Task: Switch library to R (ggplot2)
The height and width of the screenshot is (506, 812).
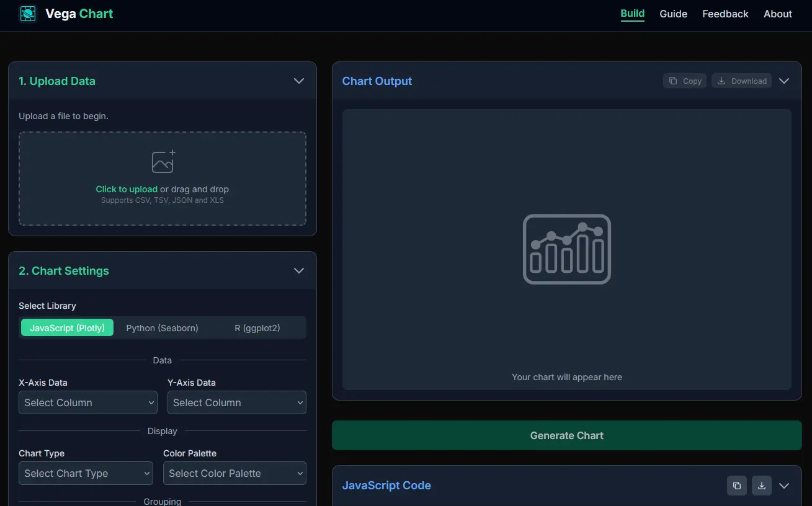Action: pyautogui.click(x=257, y=327)
